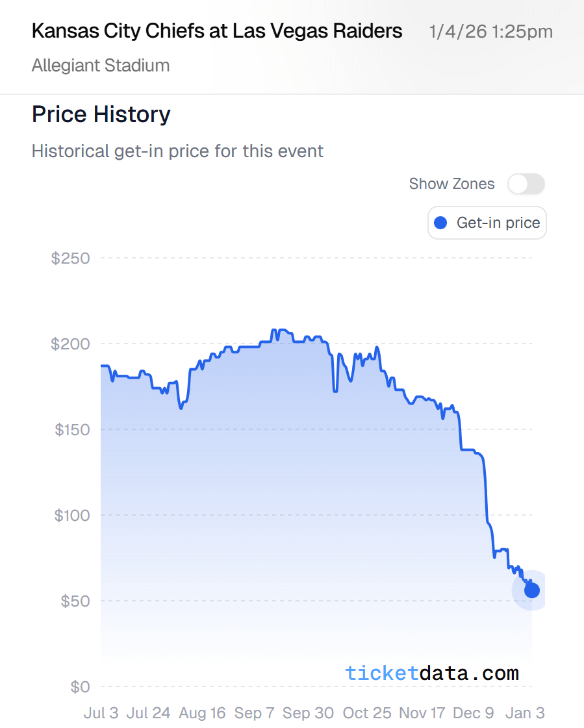Image resolution: width=584 pixels, height=728 pixels.
Task: Click the Show Zones label text
Action: (x=451, y=184)
